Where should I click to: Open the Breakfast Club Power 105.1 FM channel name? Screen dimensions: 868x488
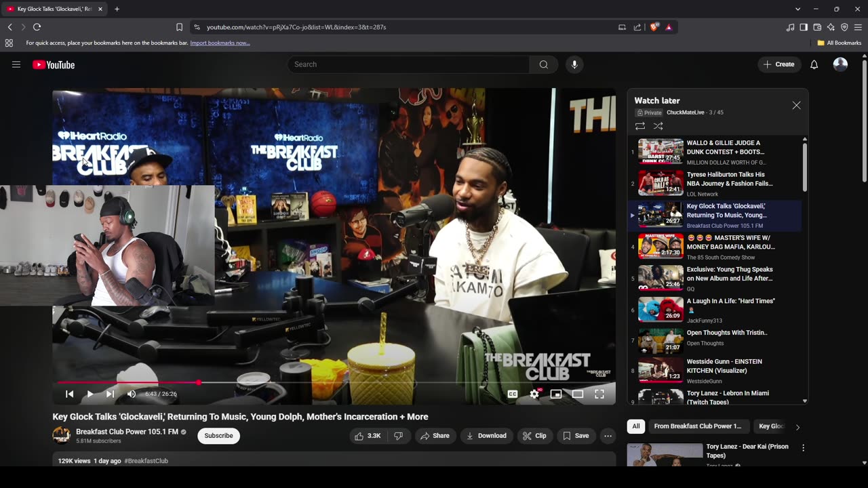coord(127,432)
